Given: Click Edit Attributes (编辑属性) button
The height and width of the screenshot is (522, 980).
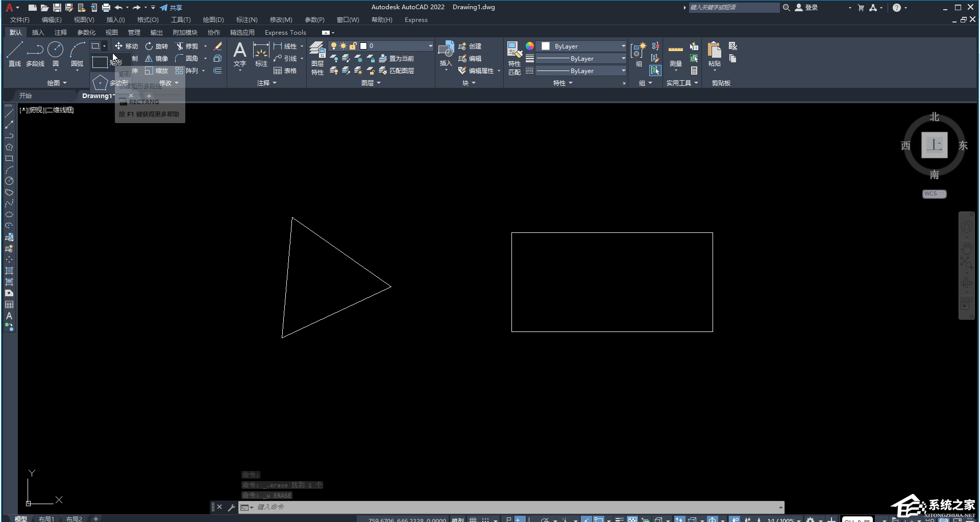Looking at the screenshot, I should pos(477,70).
